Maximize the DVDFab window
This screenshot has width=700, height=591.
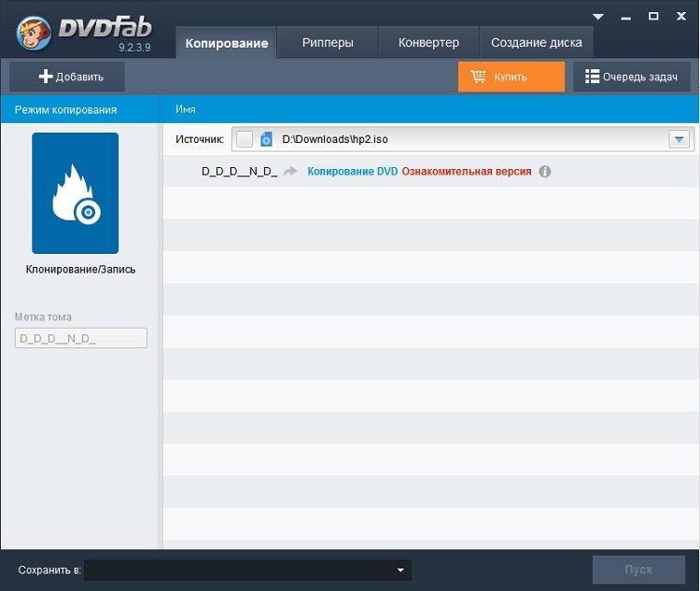click(653, 16)
